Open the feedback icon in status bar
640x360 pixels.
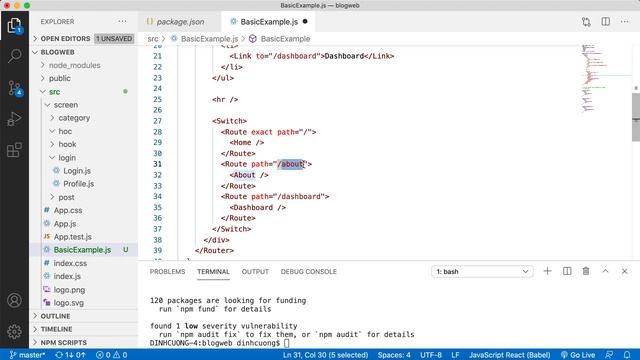[609, 355]
